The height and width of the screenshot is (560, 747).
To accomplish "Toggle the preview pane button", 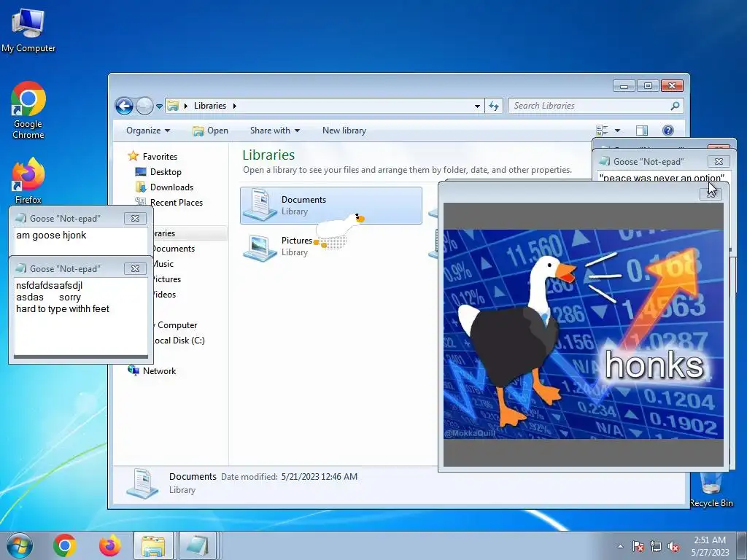I will 642,131.
